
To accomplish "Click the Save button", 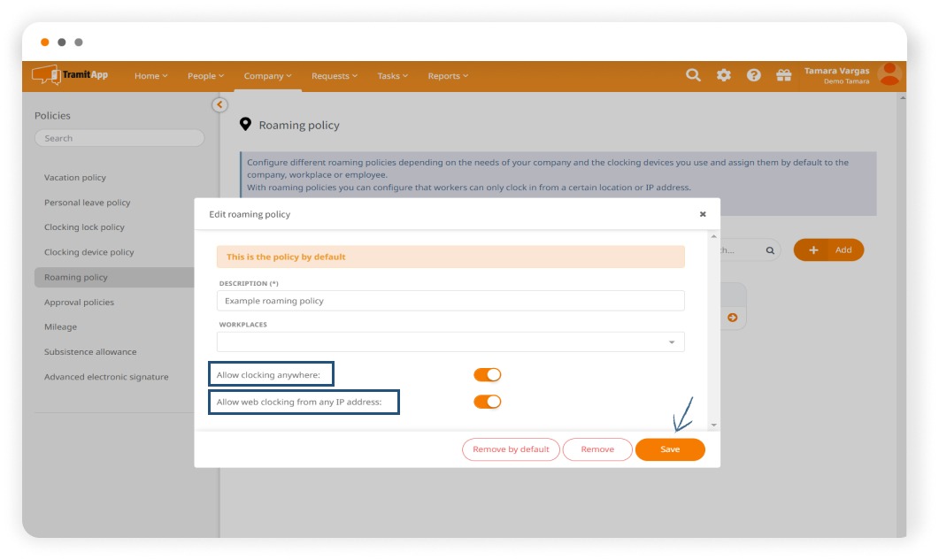I will pyautogui.click(x=670, y=449).
